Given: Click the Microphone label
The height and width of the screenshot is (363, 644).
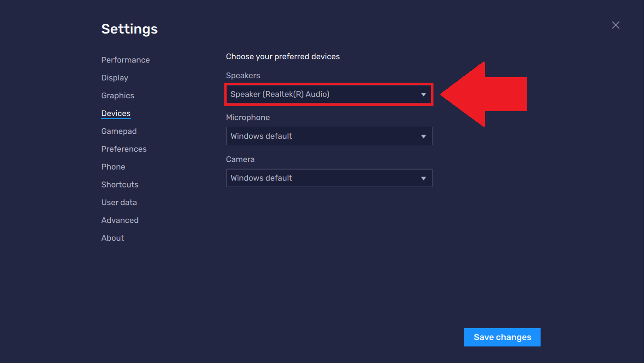Looking at the screenshot, I should (x=248, y=118).
